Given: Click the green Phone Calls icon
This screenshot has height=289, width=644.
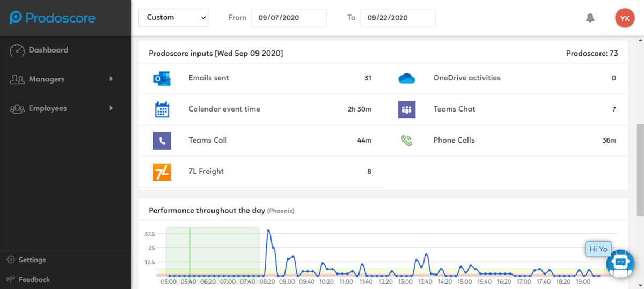Looking at the screenshot, I should click(x=407, y=140).
